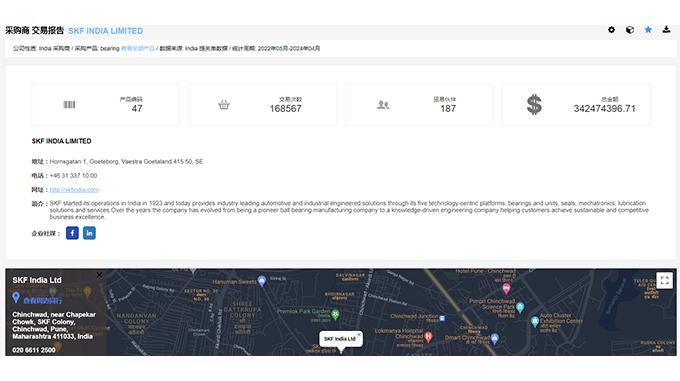Screen dimensions: 680x381
Task: Click the Auto Cluster Exhibition Center marker
Action: point(535,321)
